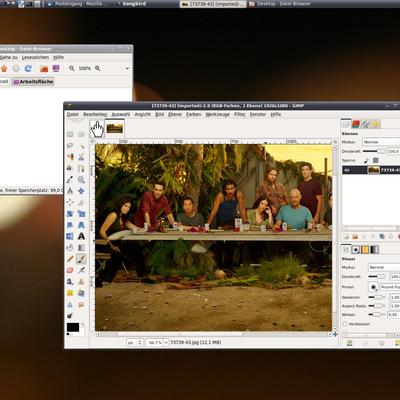Viewport: 400px width, 400px height.
Task: Select the Move tool
Action: (x=81, y=191)
